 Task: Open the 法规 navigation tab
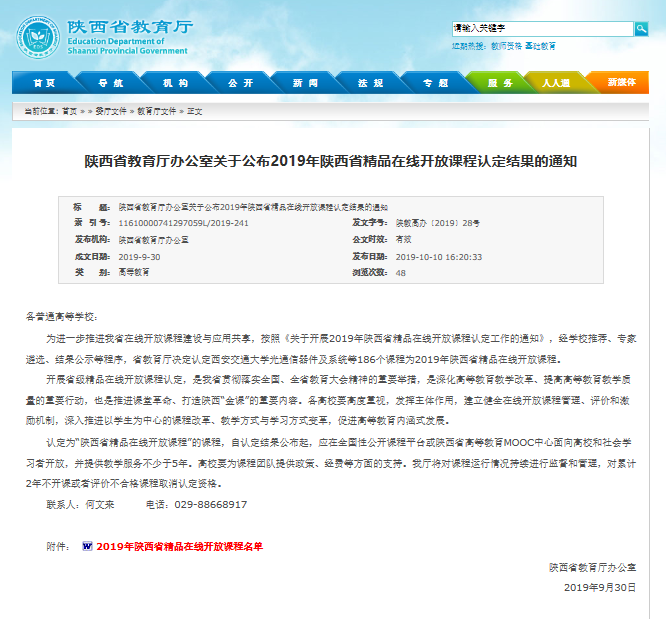(370, 83)
